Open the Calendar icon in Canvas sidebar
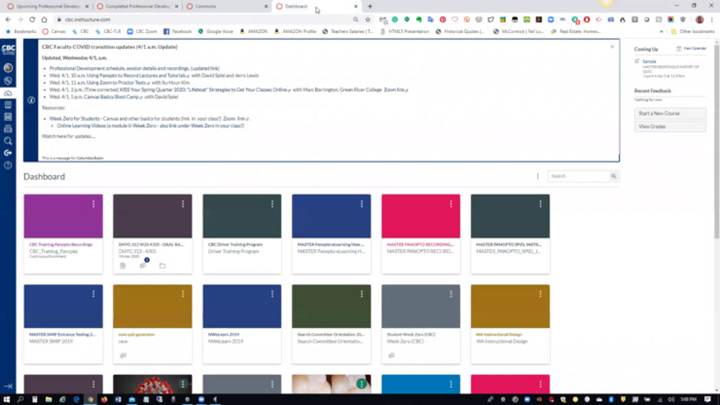This screenshot has height=405, width=720. [x=8, y=117]
